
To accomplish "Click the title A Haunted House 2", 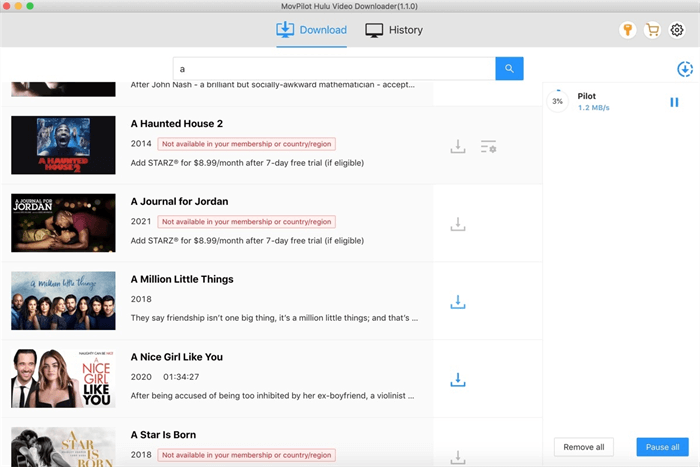I will 177,124.
